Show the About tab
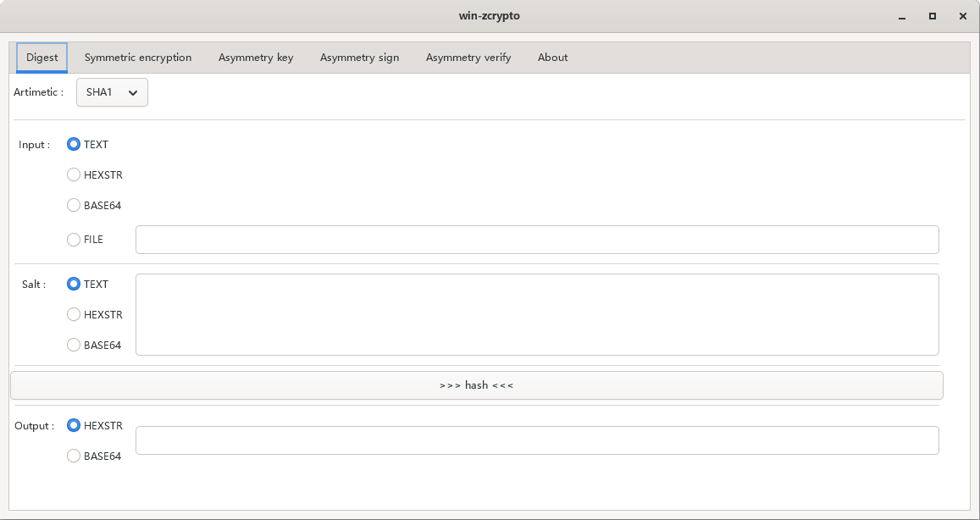The image size is (980, 520). [552, 58]
